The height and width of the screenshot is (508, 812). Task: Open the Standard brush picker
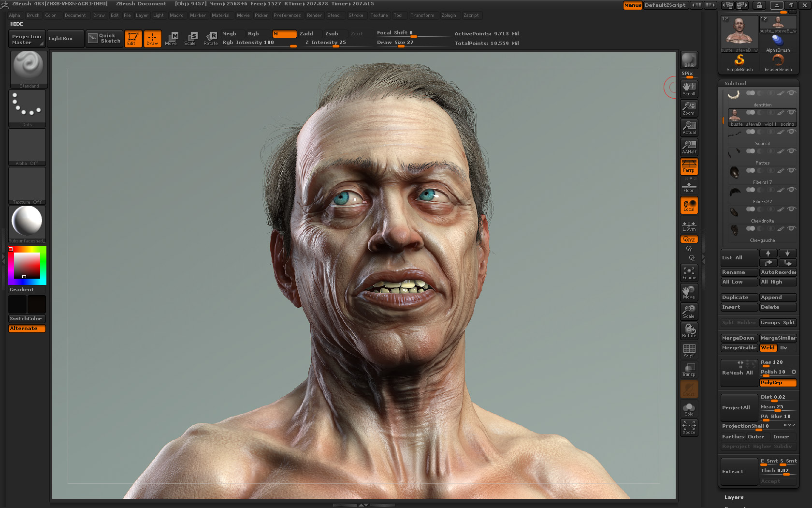click(x=29, y=69)
